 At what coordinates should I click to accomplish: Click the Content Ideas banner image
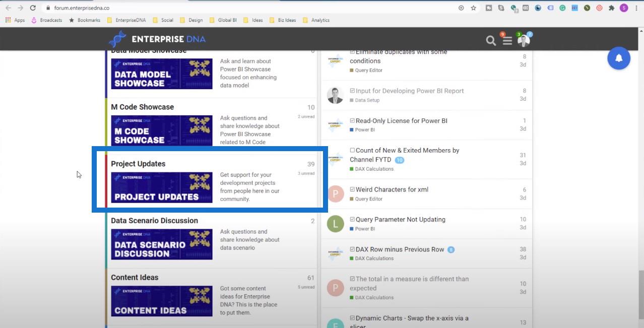pos(162,301)
